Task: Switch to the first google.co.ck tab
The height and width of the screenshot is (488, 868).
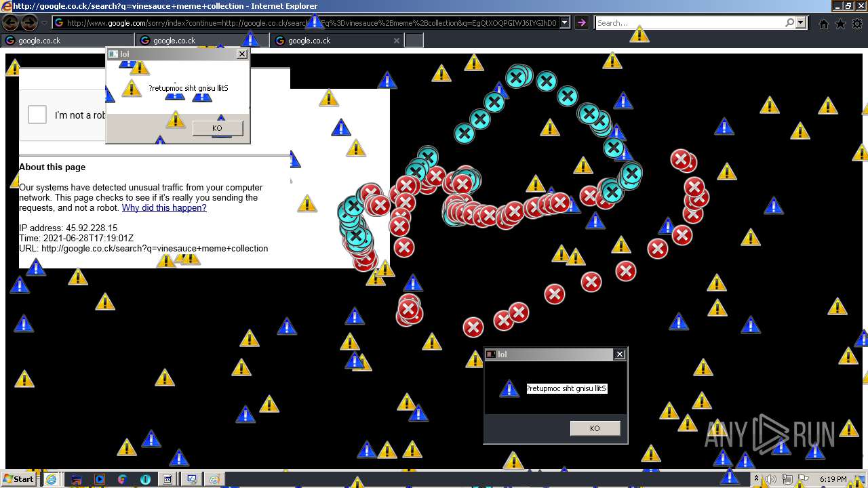Action: [x=68, y=41]
